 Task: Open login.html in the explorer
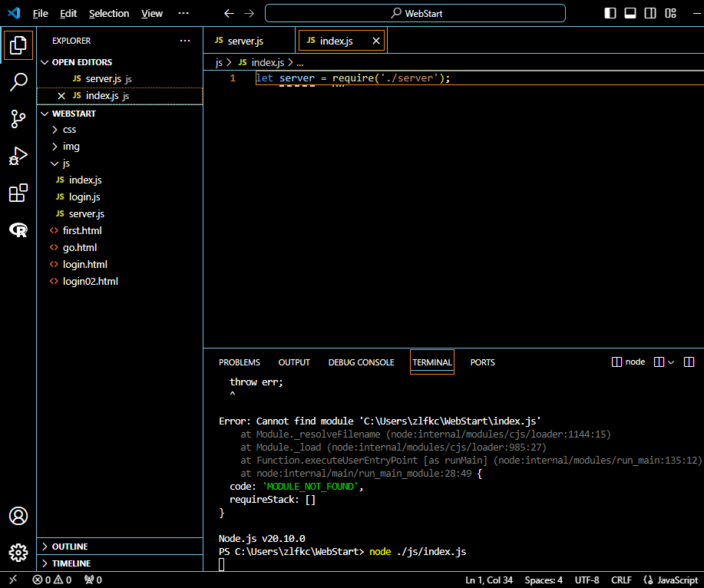120,264
